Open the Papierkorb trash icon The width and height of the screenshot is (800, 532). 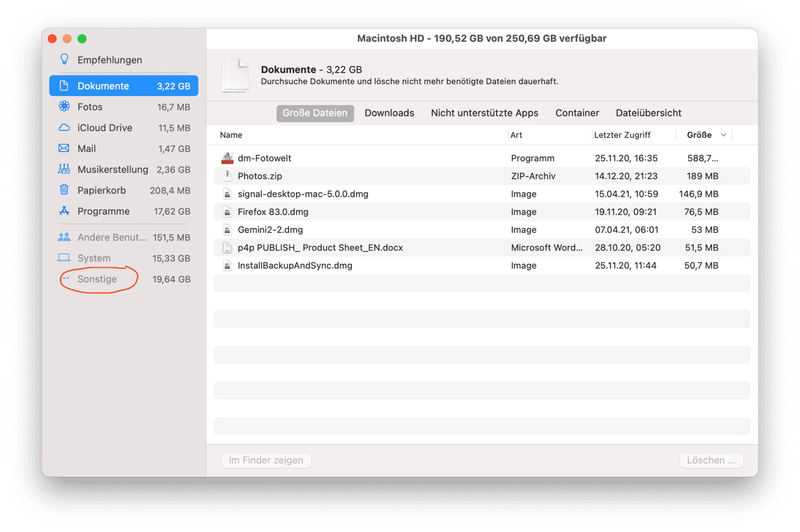click(64, 190)
